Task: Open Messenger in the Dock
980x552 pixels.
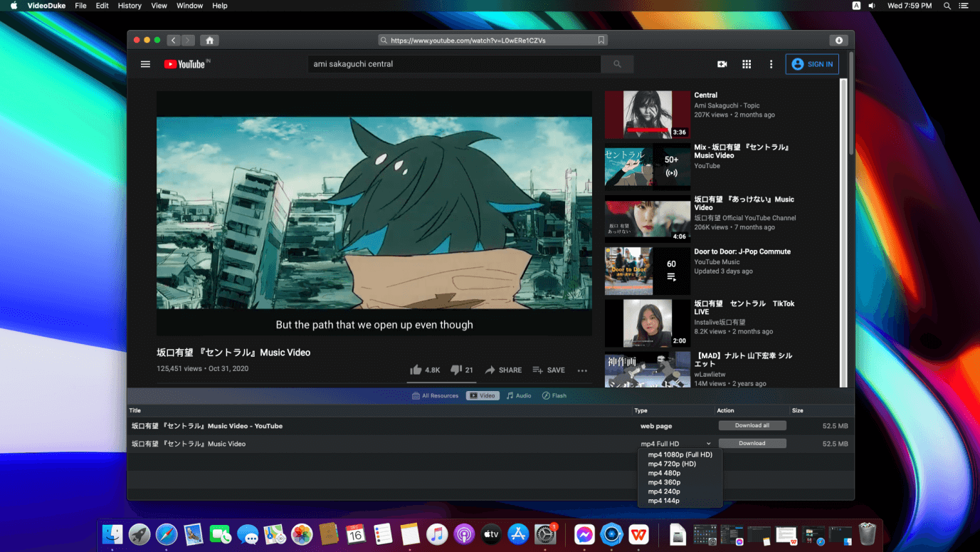Action: 584,534
